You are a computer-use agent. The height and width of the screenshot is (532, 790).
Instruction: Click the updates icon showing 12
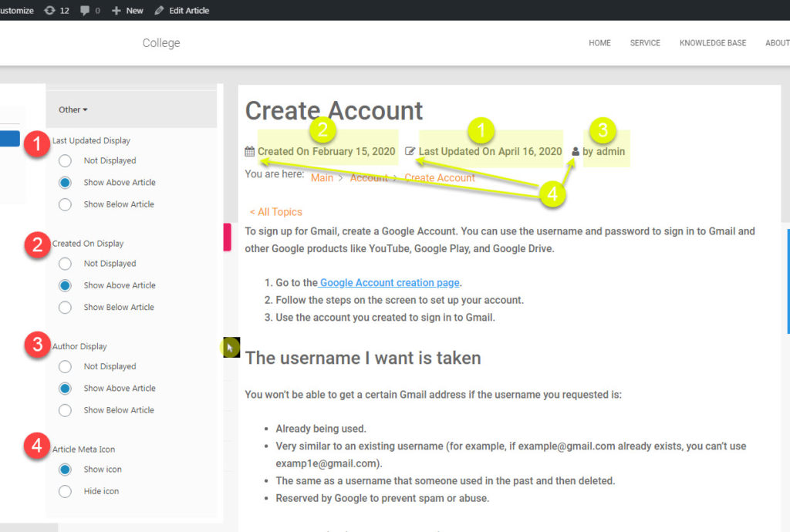(x=51, y=10)
